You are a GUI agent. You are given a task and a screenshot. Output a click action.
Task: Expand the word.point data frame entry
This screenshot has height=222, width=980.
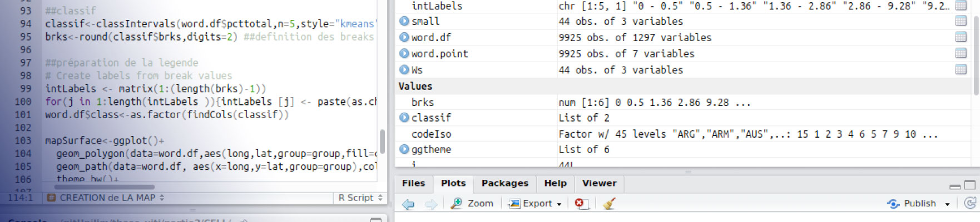[404, 54]
